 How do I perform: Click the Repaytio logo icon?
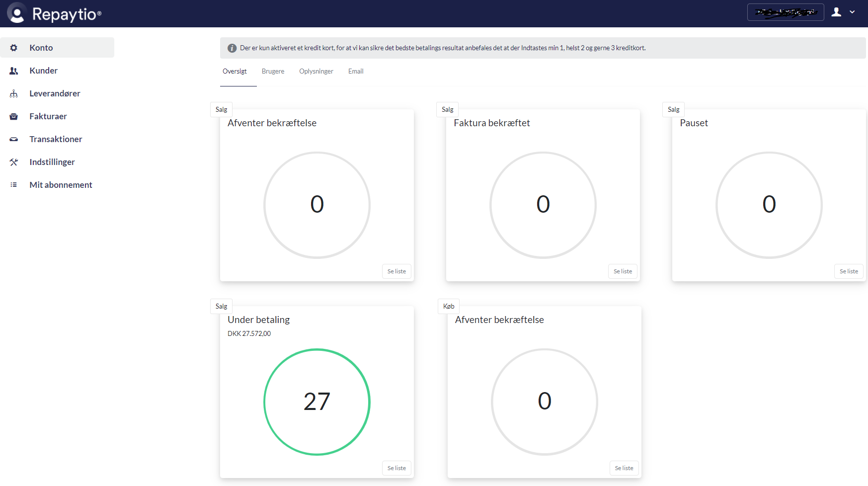(x=16, y=13)
